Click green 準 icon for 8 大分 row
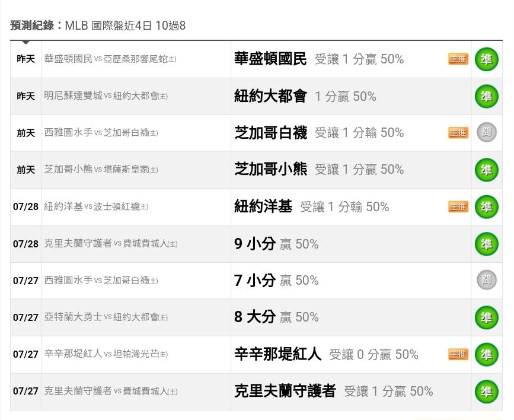Screen dimensions: 514x420 [x=487, y=317]
